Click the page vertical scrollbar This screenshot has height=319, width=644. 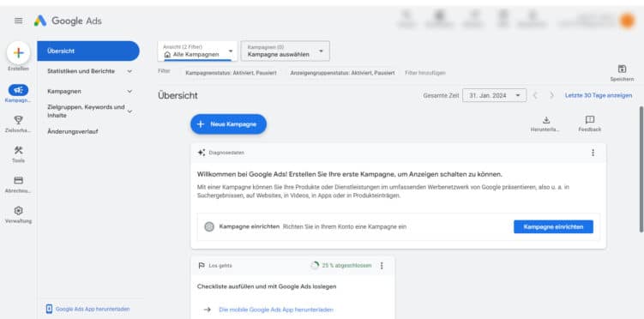[x=641, y=169]
